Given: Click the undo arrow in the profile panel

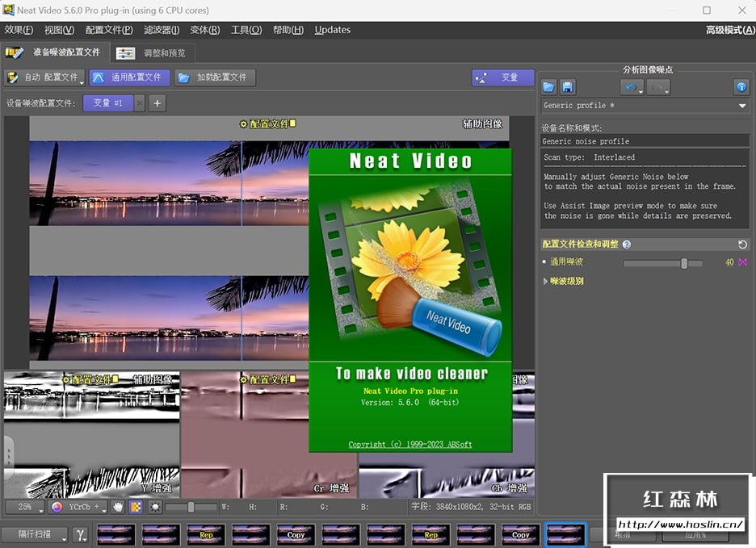Looking at the screenshot, I should pyautogui.click(x=630, y=87).
